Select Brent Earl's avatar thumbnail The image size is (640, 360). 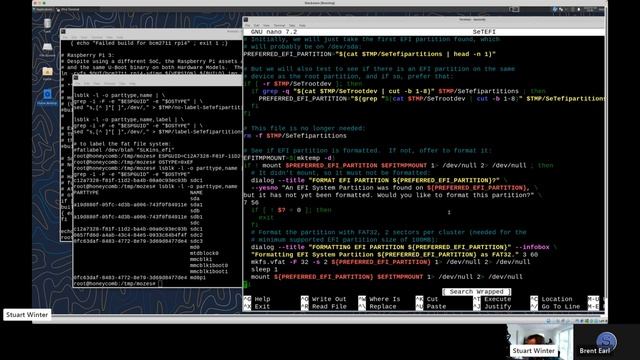606,342
